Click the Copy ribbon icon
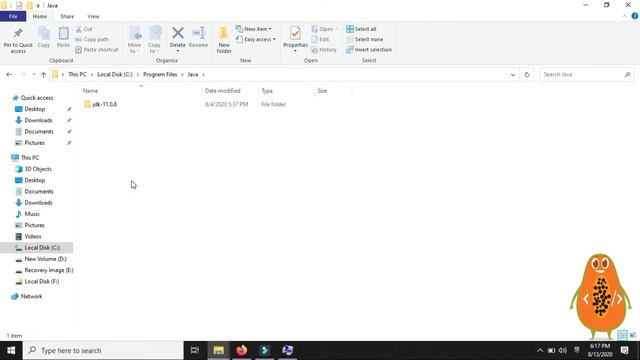Viewport: 640px width, 360px height. (44, 33)
